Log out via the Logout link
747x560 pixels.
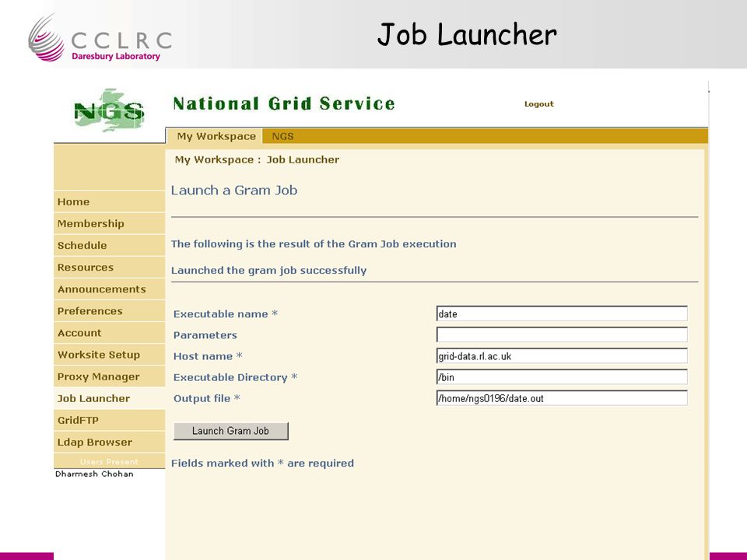click(538, 103)
